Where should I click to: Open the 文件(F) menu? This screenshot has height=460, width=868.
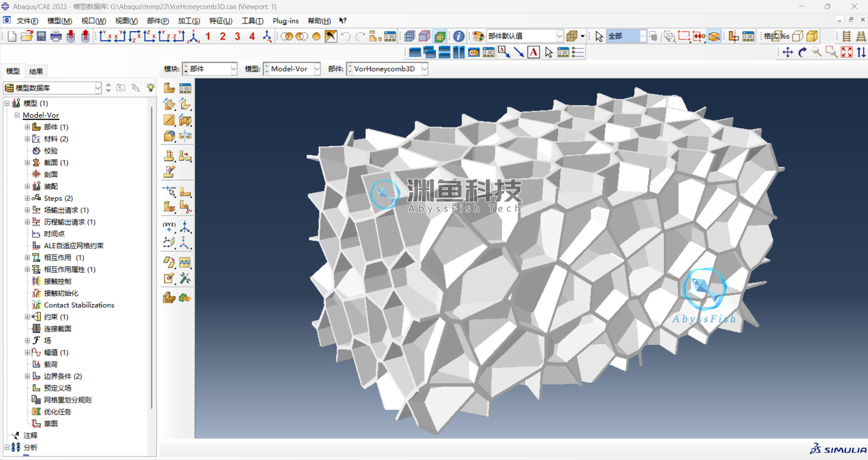click(x=27, y=21)
